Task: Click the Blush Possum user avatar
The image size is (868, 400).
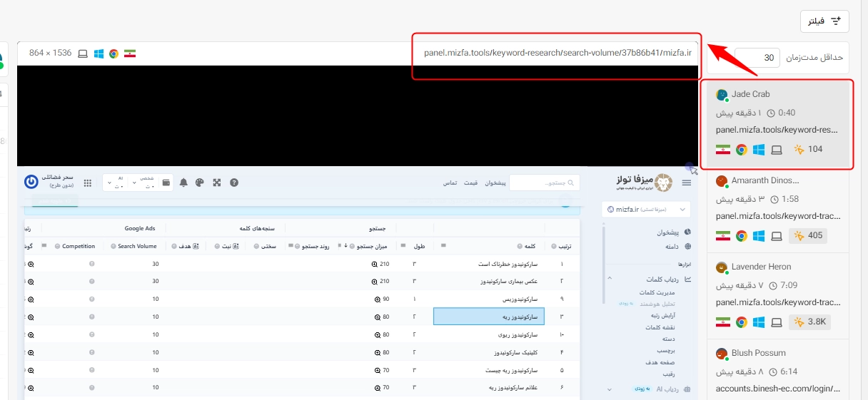Action: coord(722,354)
